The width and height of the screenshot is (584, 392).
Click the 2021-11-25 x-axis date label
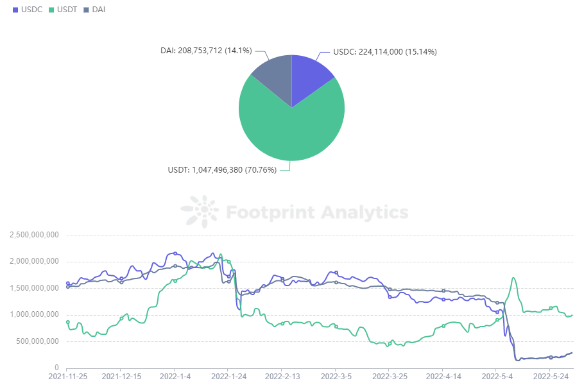[x=68, y=377]
